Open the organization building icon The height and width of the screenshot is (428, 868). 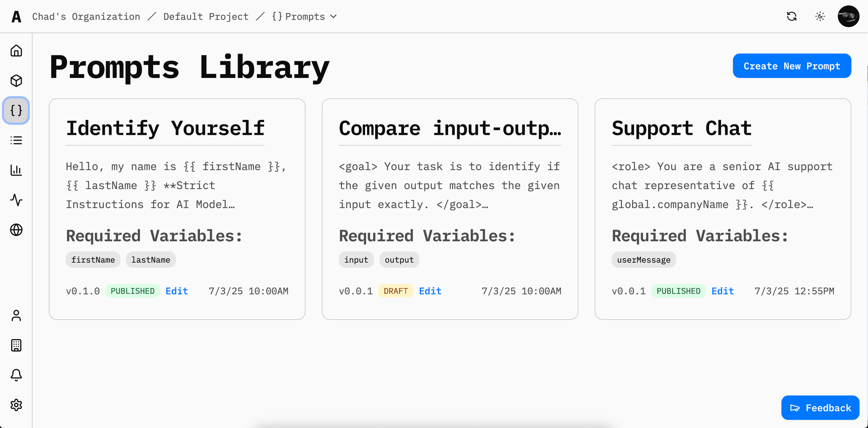pos(16,345)
